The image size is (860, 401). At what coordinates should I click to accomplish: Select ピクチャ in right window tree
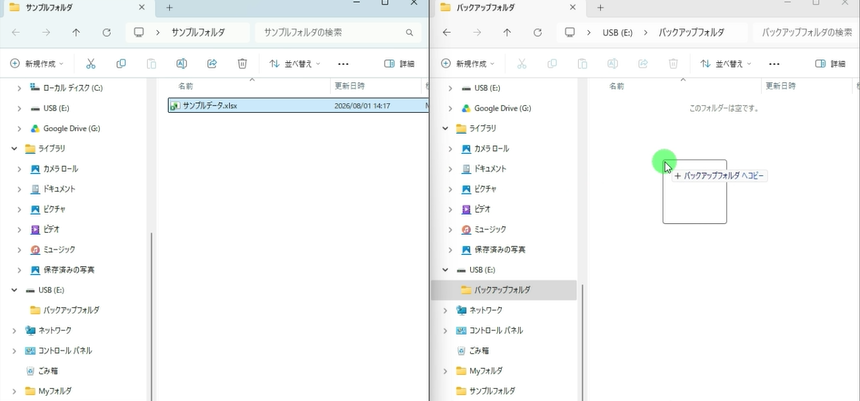coord(486,189)
